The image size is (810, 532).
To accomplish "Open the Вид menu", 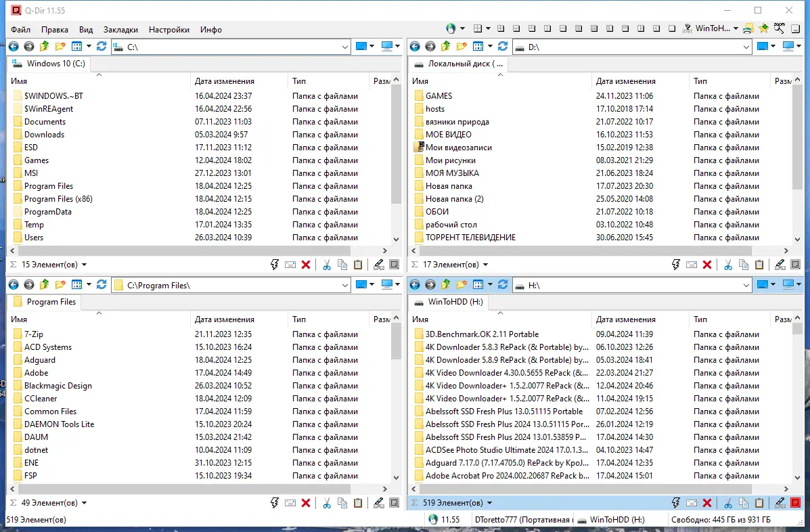I will [x=86, y=29].
